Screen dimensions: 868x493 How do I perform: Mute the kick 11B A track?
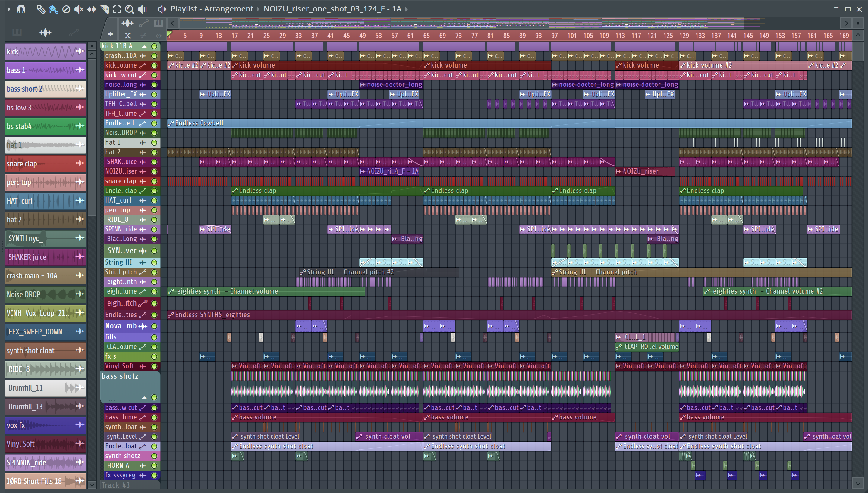coord(154,46)
